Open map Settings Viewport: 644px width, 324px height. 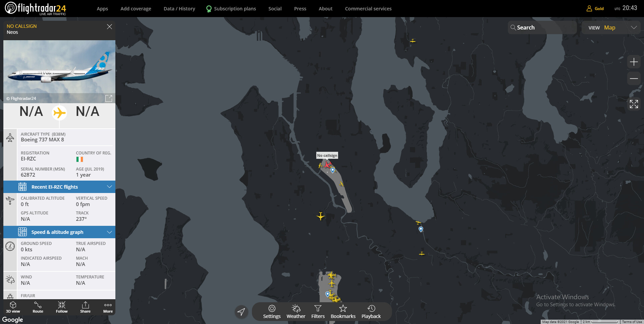point(272,312)
